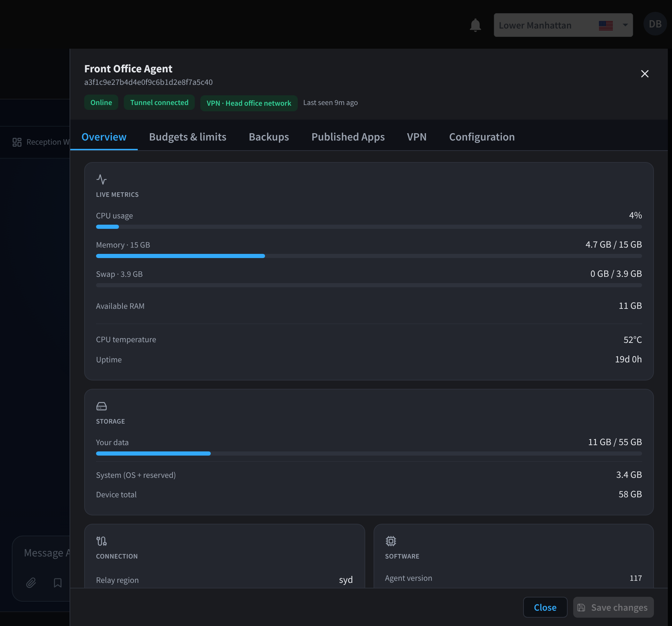
Task: Click the Agent version 117 value
Action: [635, 578]
